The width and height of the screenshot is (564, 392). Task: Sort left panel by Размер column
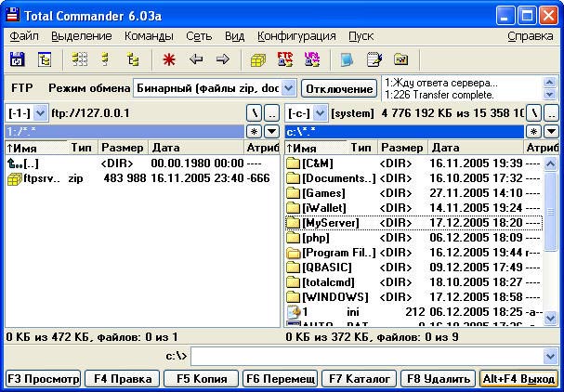pos(123,148)
